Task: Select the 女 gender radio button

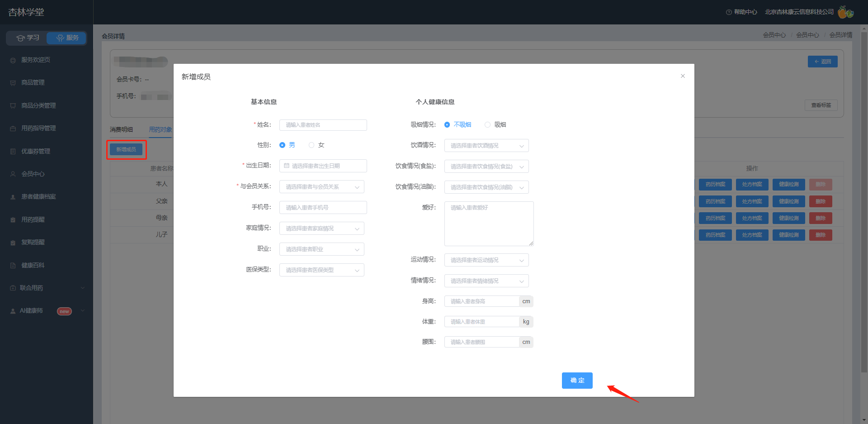Action: pyautogui.click(x=311, y=145)
